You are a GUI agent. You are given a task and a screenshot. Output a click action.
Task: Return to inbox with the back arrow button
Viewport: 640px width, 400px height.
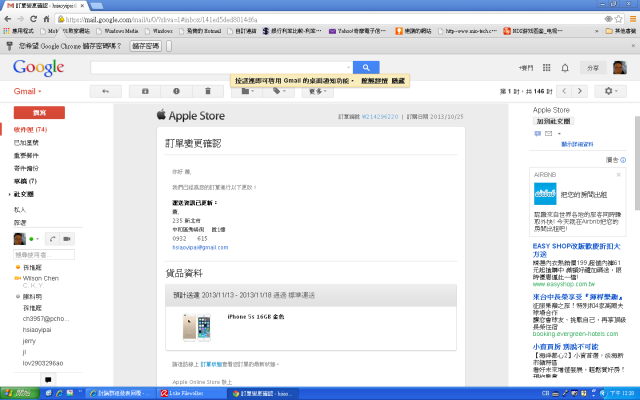coord(106,91)
